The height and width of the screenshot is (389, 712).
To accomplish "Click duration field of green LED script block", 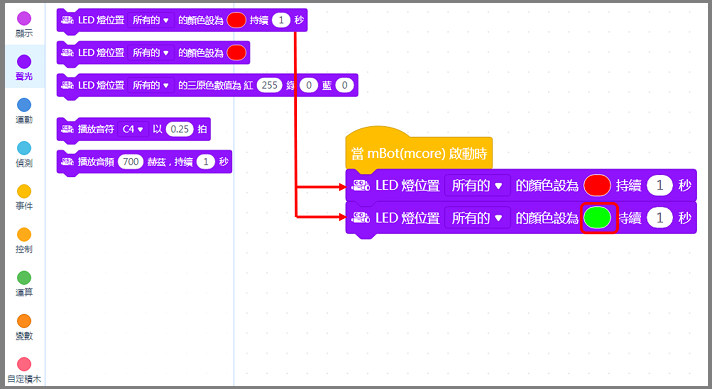I will point(660,218).
